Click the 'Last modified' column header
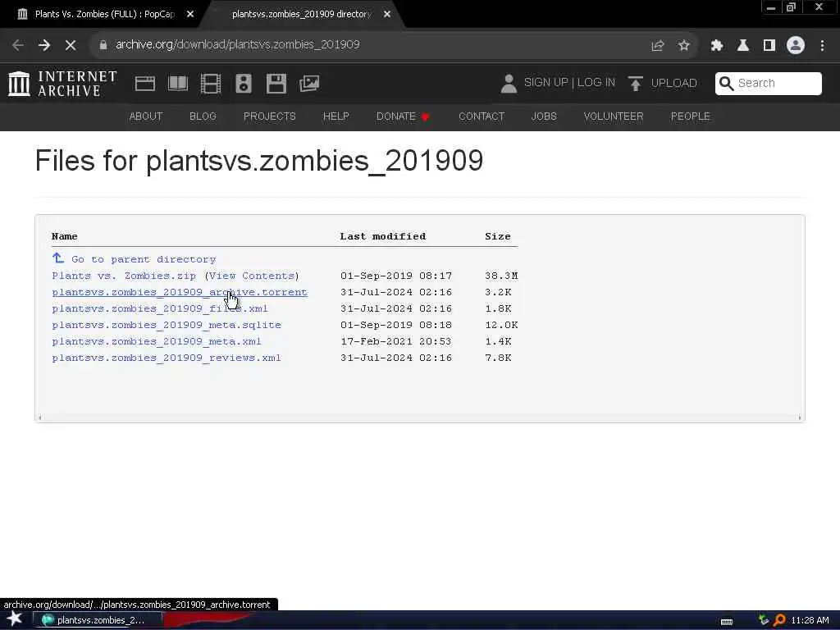840x630 pixels. (x=382, y=236)
